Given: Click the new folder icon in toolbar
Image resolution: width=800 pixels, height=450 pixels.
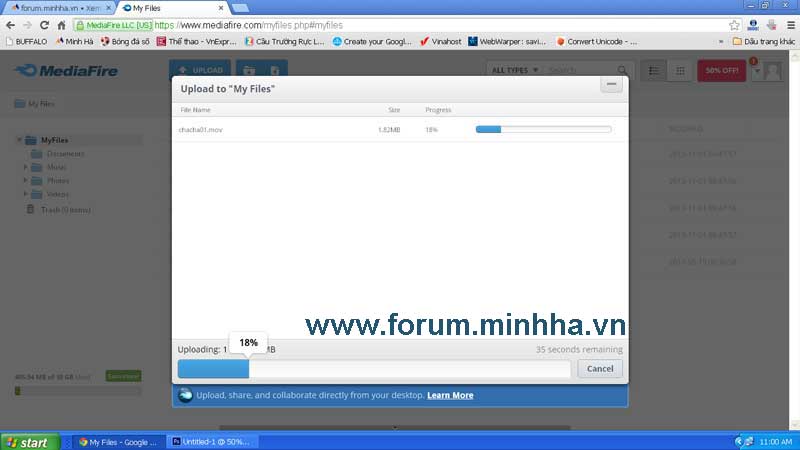Looking at the screenshot, I should 249,70.
